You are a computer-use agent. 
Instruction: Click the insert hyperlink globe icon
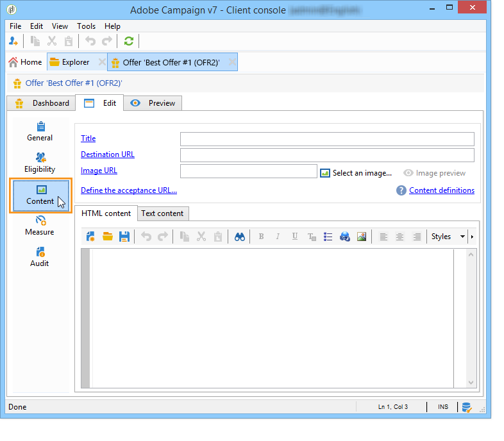[x=344, y=237]
